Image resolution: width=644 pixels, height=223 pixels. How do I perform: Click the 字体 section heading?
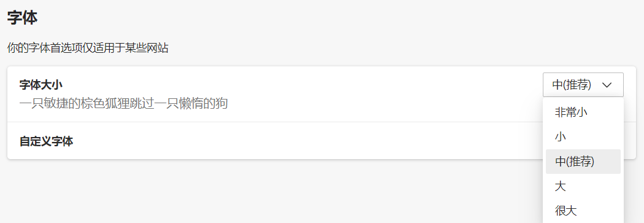pos(22,18)
